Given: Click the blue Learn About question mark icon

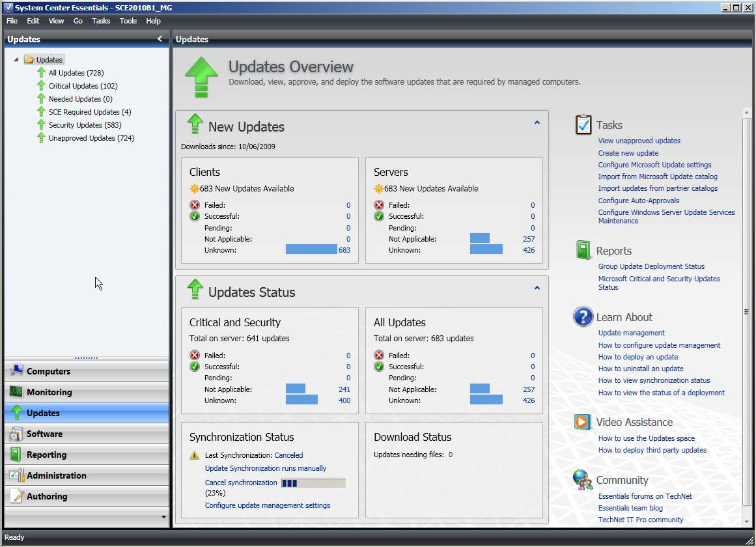Looking at the screenshot, I should [x=583, y=317].
